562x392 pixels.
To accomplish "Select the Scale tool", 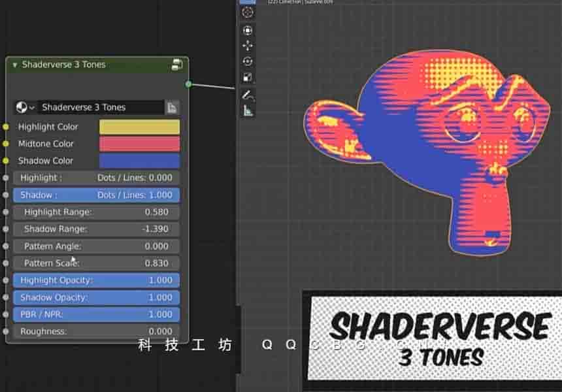I will (x=248, y=77).
